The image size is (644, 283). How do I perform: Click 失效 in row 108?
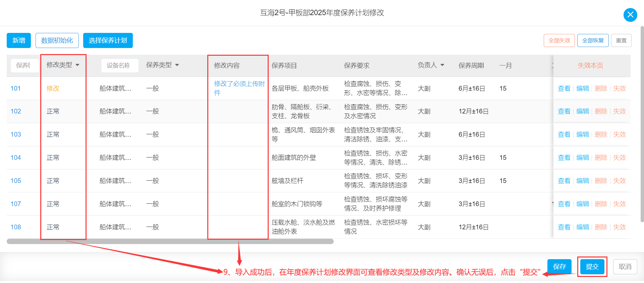tap(620, 227)
